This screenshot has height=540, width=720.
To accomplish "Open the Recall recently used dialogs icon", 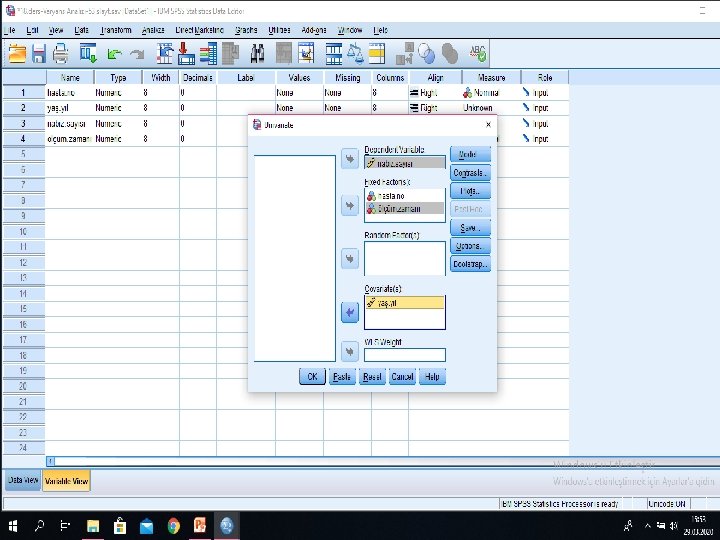I will [88, 53].
